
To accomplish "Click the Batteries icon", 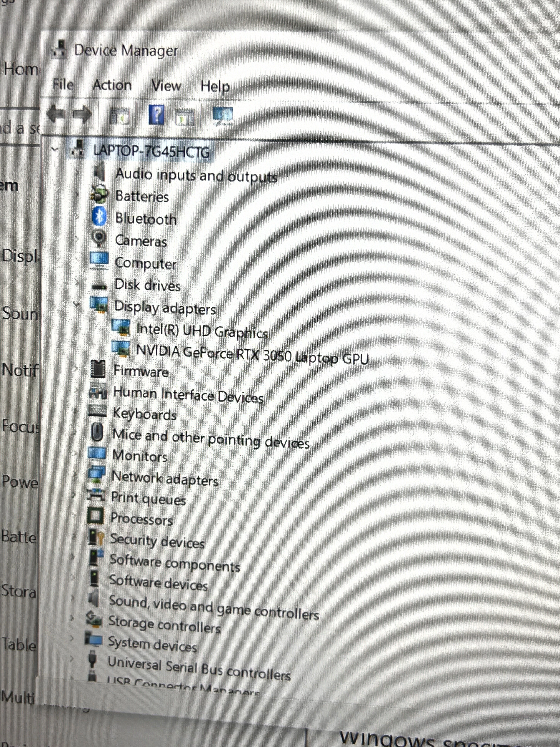I will [100, 193].
